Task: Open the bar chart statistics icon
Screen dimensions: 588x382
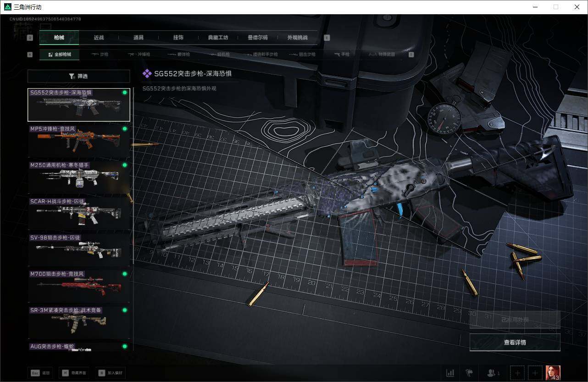Action: pyautogui.click(x=450, y=373)
